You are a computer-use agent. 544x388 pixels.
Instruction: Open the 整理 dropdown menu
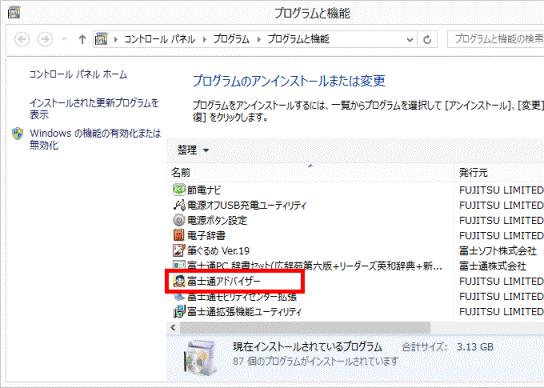193,150
